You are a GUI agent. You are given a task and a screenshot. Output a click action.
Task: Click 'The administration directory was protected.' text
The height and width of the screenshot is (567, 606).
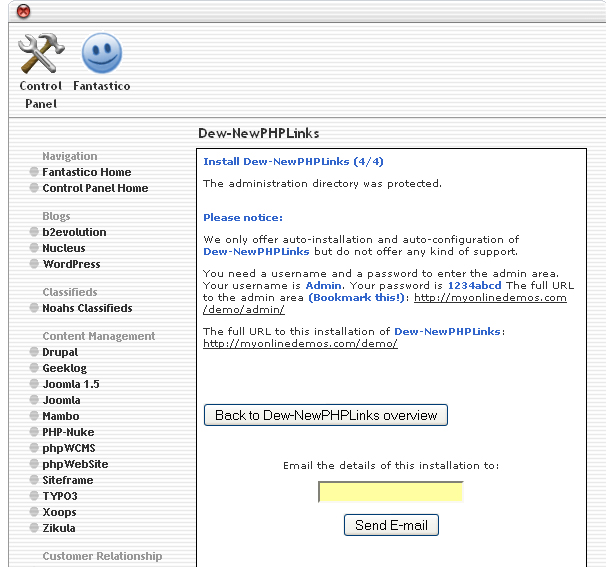pyautogui.click(x=322, y=184)
